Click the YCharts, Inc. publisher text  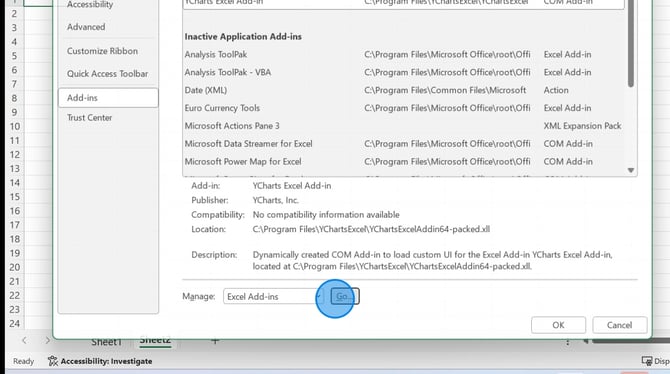276,200
